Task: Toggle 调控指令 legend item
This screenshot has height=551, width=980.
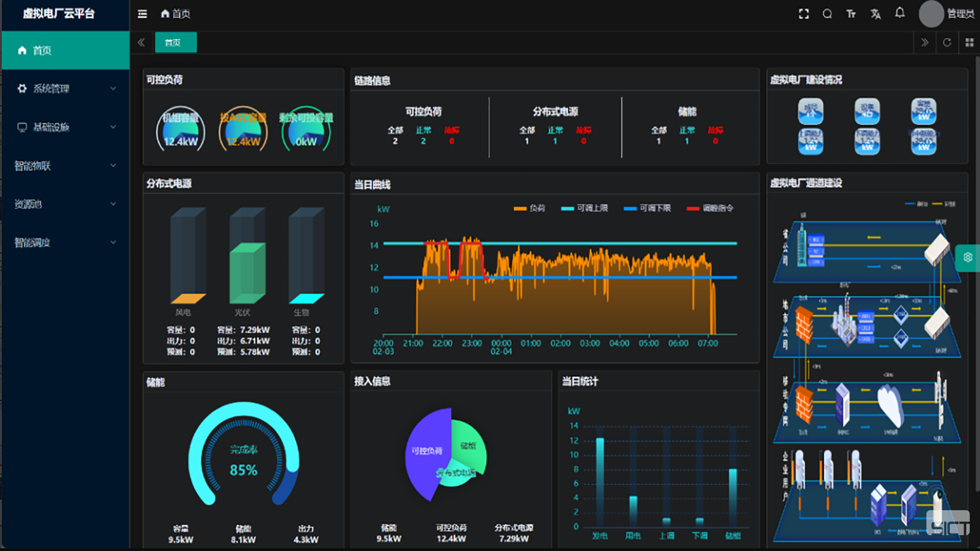Action: coord(710,208)
